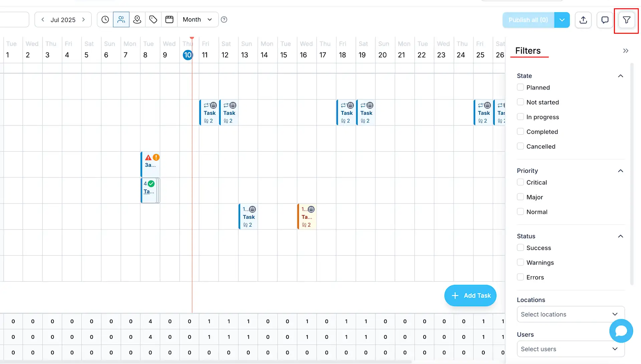Open comments via the speech bubble icon
This screenshot has height=364, width=641.
605,20
